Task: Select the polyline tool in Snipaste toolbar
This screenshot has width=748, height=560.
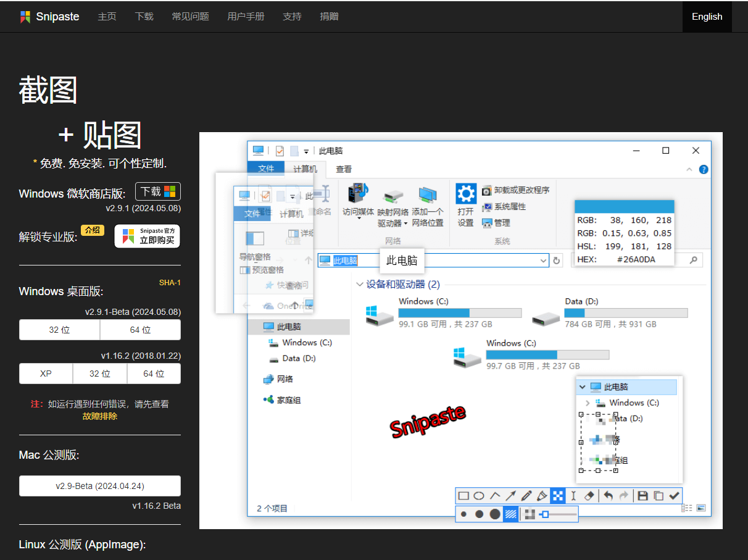Action: click(x=495, y=496)
